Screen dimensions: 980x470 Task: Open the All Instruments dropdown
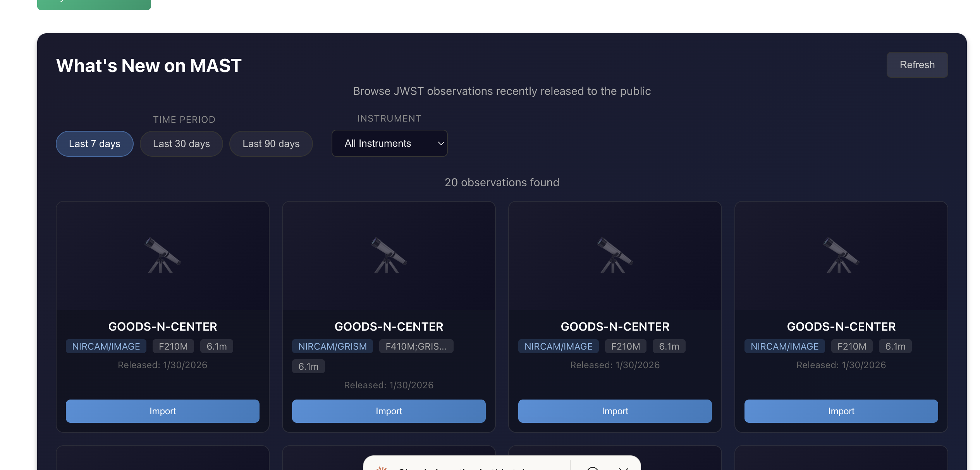coord(389,143)
